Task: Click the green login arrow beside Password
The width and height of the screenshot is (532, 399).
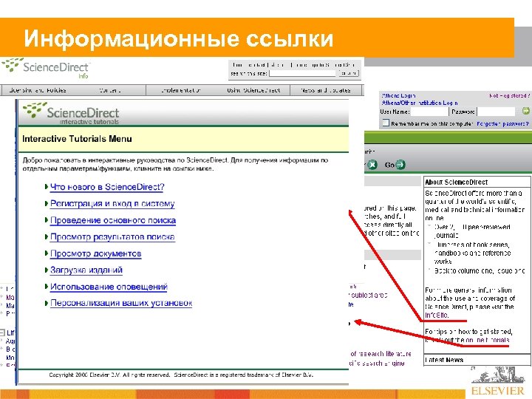Action: click(525, 111)
